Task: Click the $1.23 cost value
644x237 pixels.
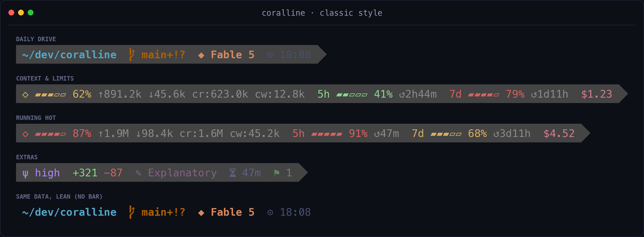Action: [x=597, y=94]
